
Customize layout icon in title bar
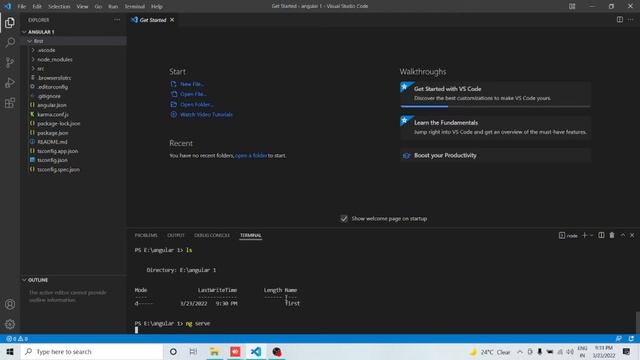click(572, 6)
